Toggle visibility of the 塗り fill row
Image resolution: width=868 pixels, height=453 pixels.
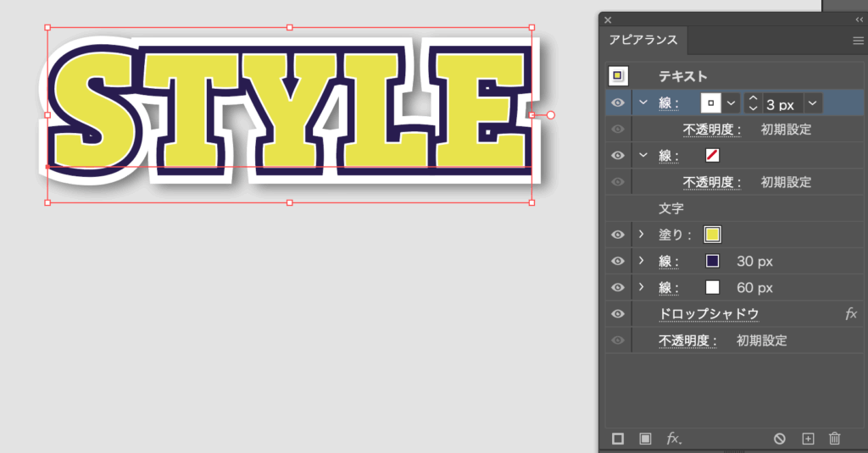tap(618, 235)
